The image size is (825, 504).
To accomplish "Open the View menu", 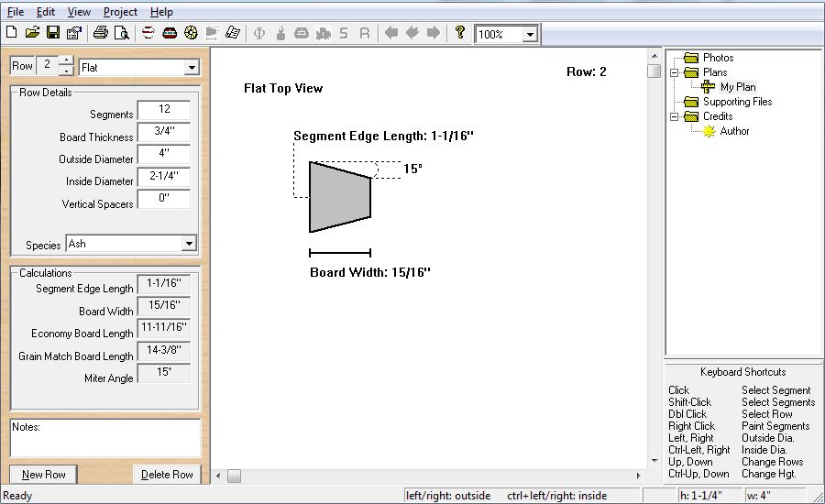I will pos(80,12).
